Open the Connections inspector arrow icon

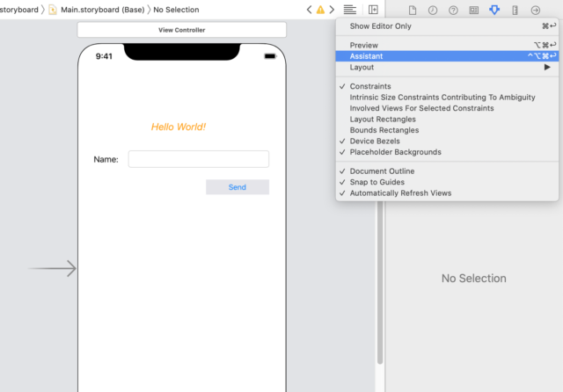[x=536, y=10]
